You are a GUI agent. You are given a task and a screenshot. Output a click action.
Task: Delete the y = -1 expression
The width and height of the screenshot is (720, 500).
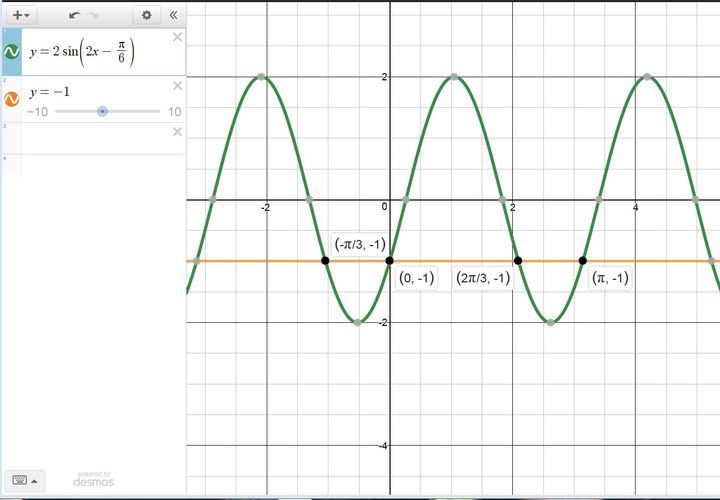[x=177, y=86]
